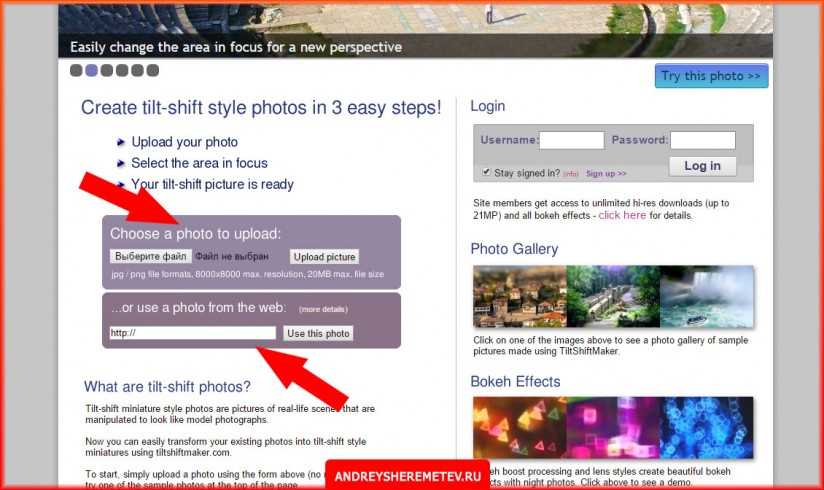The image size is (824, 490).
Task: Select the first slideshow dot indicator
Action: click(76, 70)
